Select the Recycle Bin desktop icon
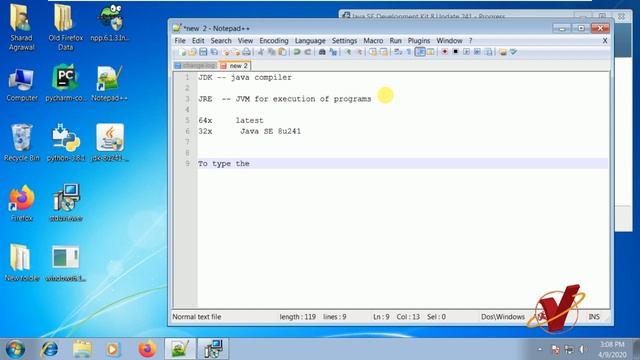640x360 pixels. (x=22, y=143)
